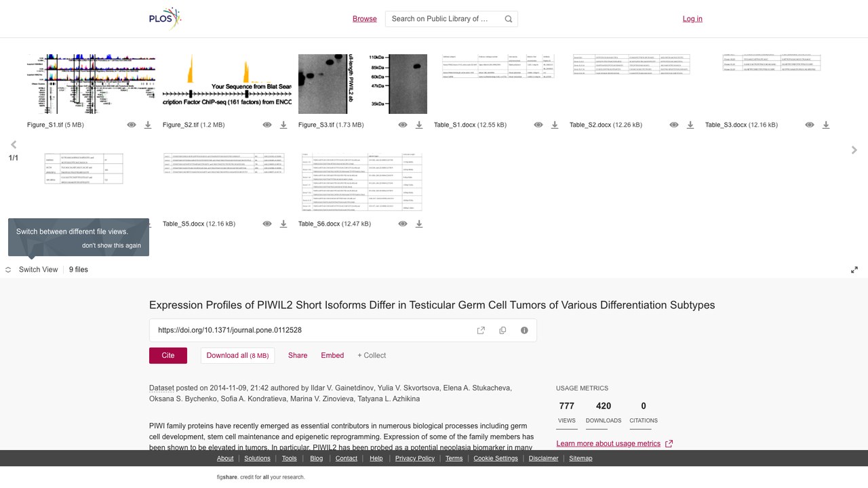Viewport: 868px width, 488px height.
Task: Click the Switch View button
Action: pyautogui.click(x=32, y=270)
